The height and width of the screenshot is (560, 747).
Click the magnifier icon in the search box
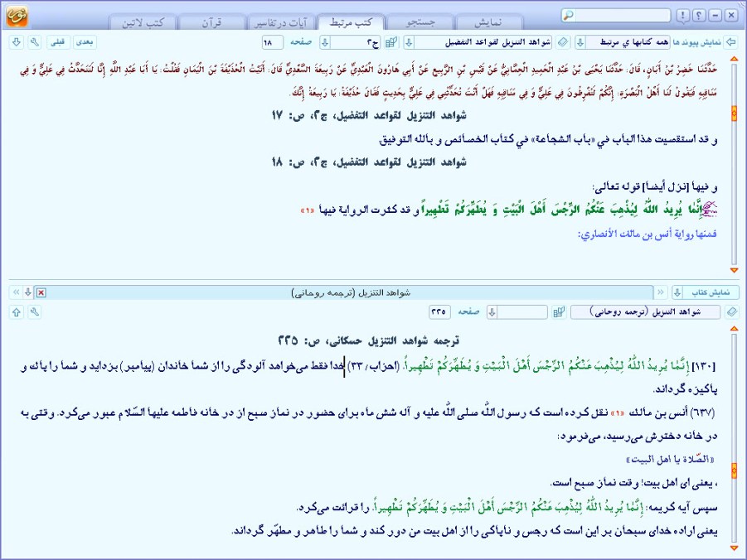[569, 16]
